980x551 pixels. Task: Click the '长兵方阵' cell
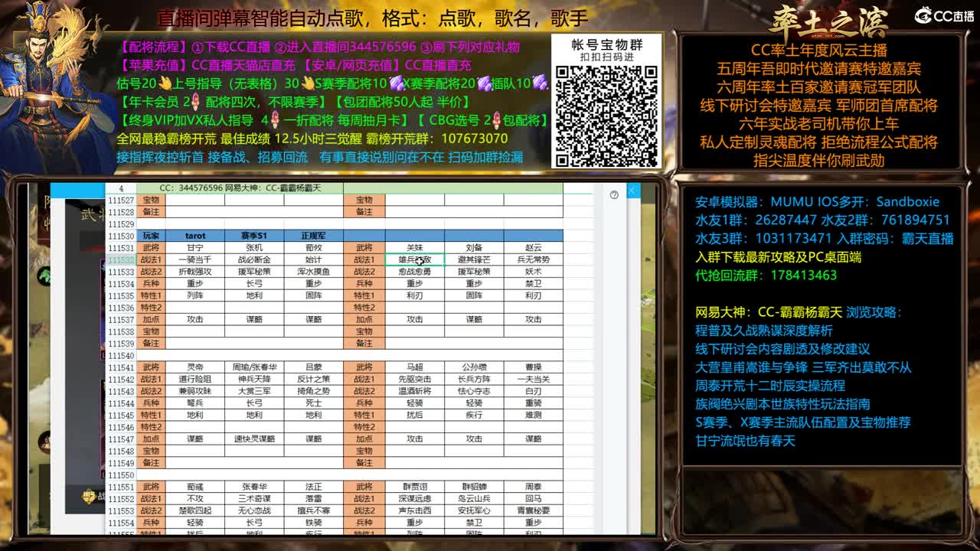point(474,380)
